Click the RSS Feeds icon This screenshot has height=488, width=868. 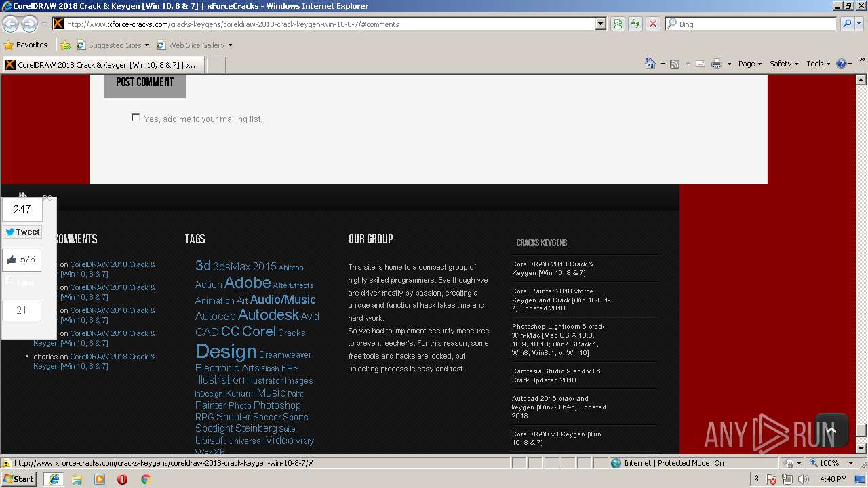(x=675, y=64)
